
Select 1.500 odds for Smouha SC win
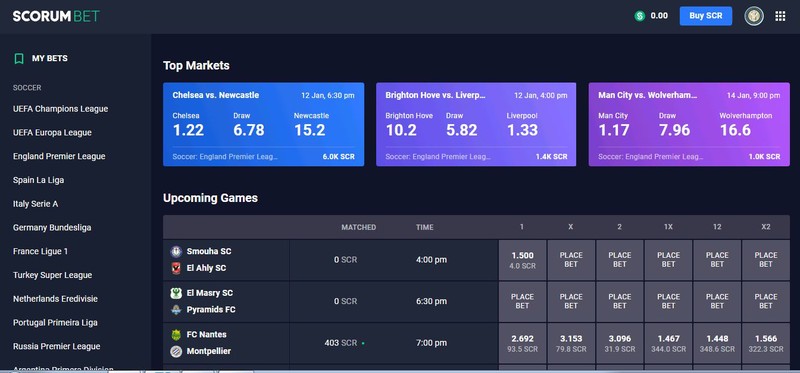tap(522, 260)
